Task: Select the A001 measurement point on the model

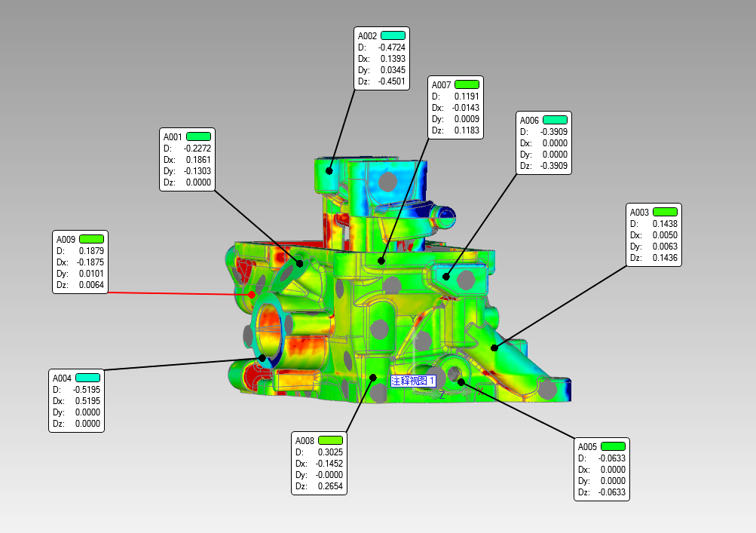Action: click(299, 264)
